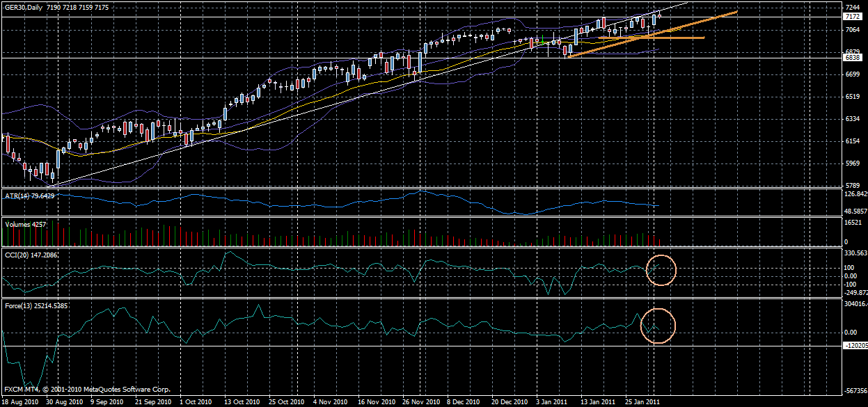868x407 pixels.
Task: Click the FXCM MT4 copyright text
Action: [87, 390]
